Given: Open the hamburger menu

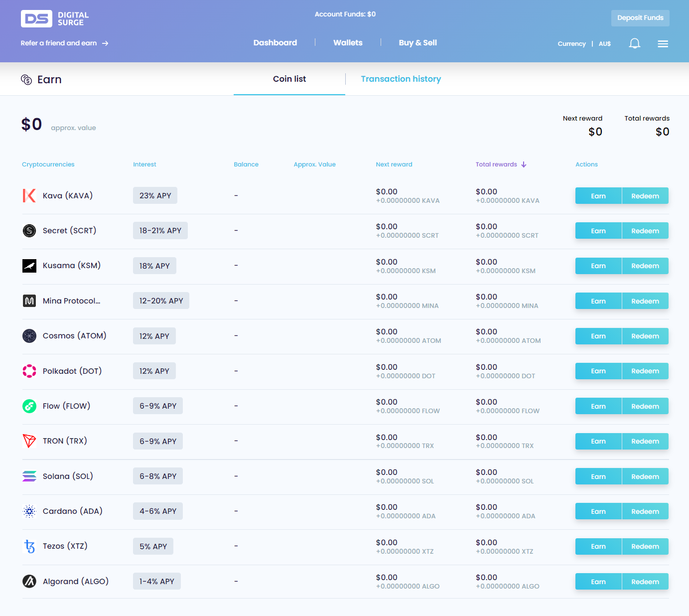Looking at the screenshot, I should pyautogui.click(x=663, y=44).
